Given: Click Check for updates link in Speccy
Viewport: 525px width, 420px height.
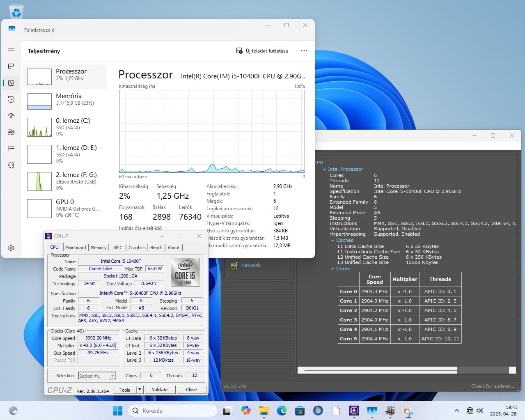Looking at the screenshot, I should (x=493, y=386).
